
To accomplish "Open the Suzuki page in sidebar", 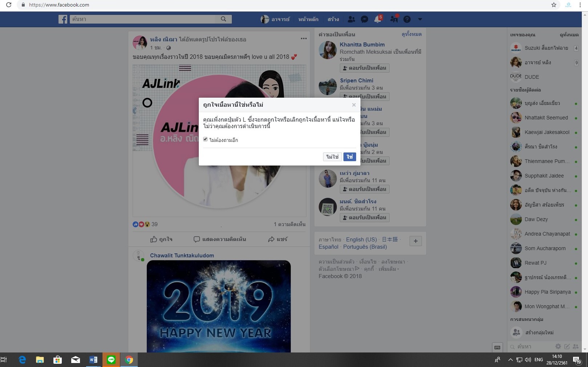I will pyautogui.click(x=544, y=48).
